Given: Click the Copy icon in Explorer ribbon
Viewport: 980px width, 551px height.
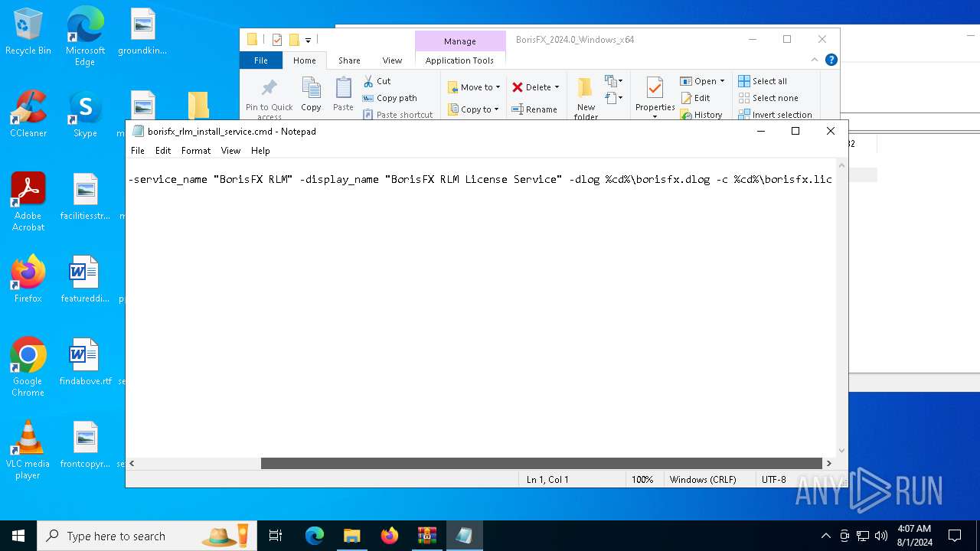Looking at the screenshot, I should point(311,94).
